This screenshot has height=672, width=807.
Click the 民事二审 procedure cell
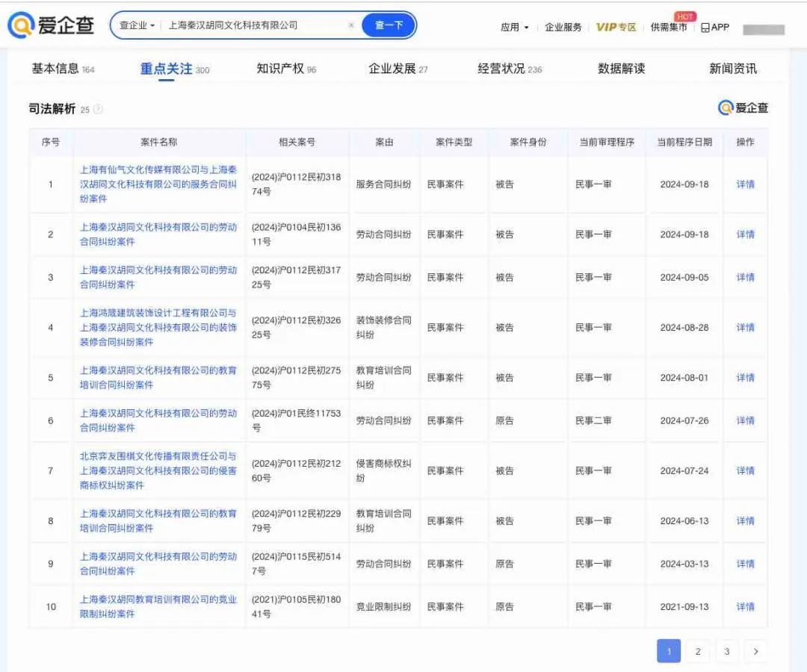click(593, 420)
